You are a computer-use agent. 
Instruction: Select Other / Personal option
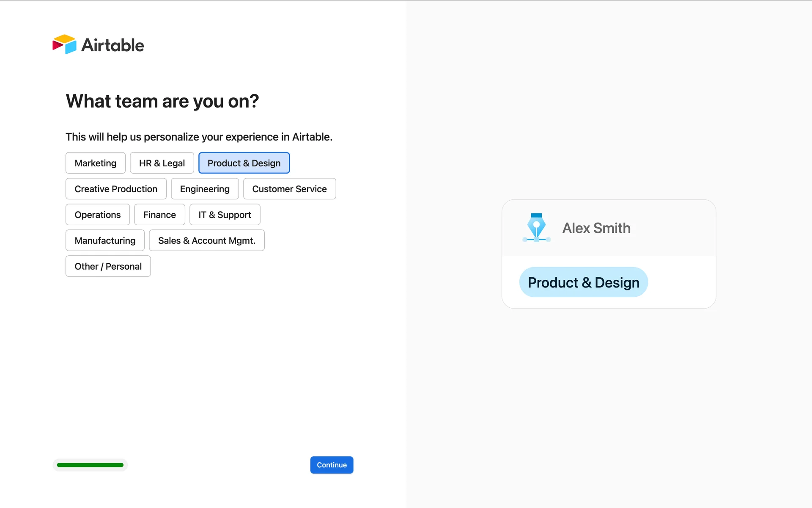(108, 266)
